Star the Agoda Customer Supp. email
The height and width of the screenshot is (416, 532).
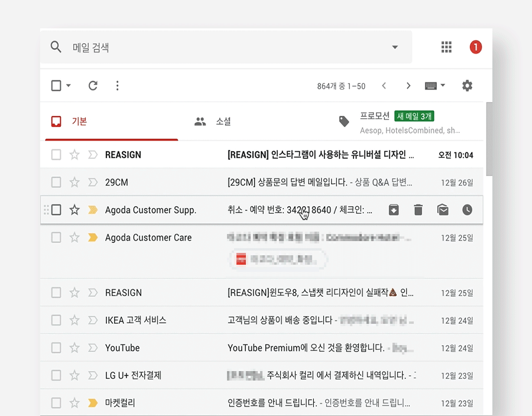[x=74, y=210]
